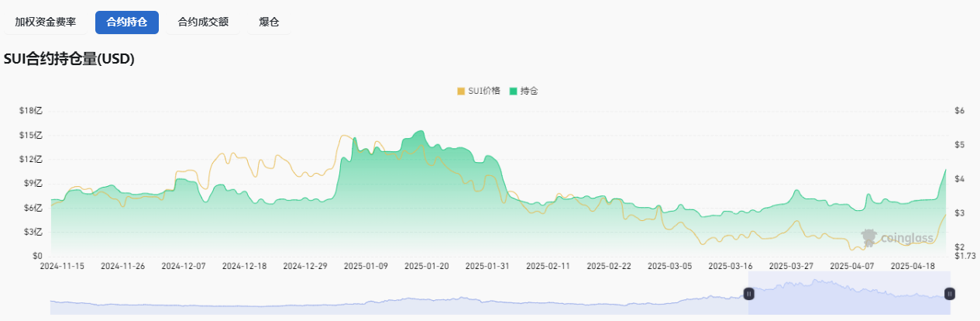Click the $18亿 label on the left axis
The image size is (980, 321).
[32, 111]
